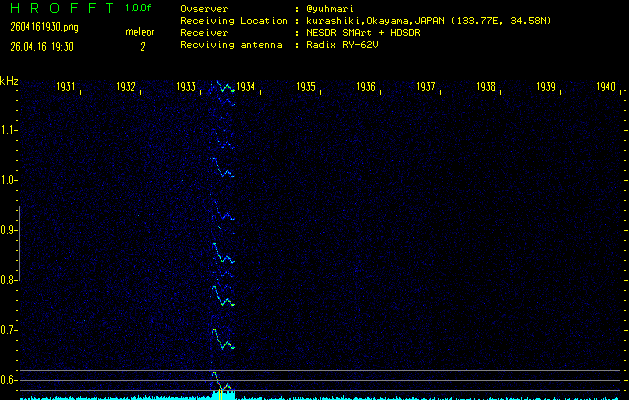The width and height of the screenshot is (629, 400).
Task: Click the 1.1 frequency axis label
Action: tap(9, 130)
